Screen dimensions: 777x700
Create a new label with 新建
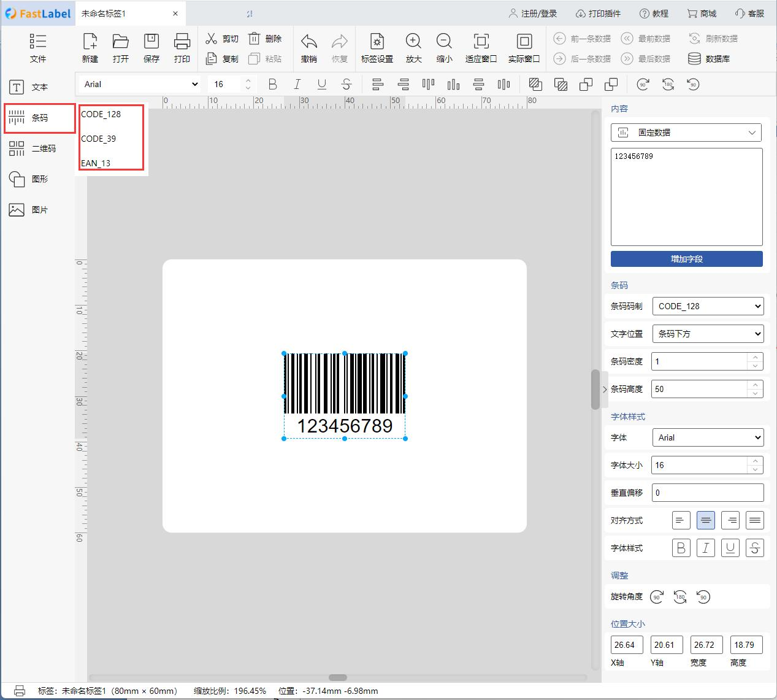click(90, 48)
